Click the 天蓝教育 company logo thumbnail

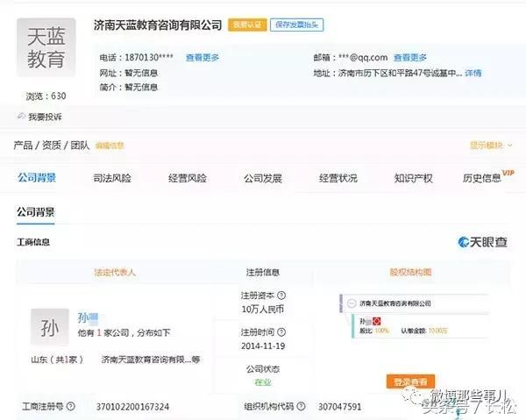46,47
